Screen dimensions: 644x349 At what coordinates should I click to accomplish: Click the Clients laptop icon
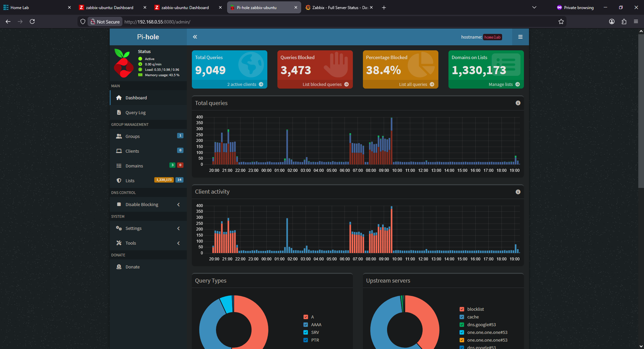(x=119, y=151)
